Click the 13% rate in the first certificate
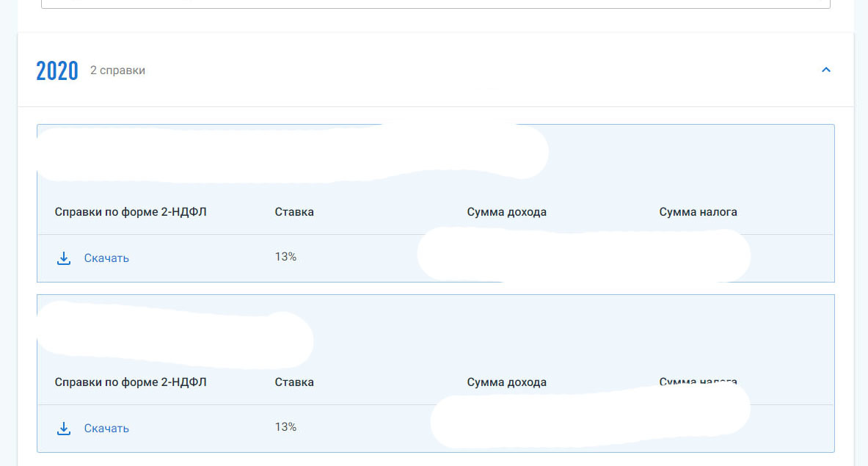 (285, 257)
